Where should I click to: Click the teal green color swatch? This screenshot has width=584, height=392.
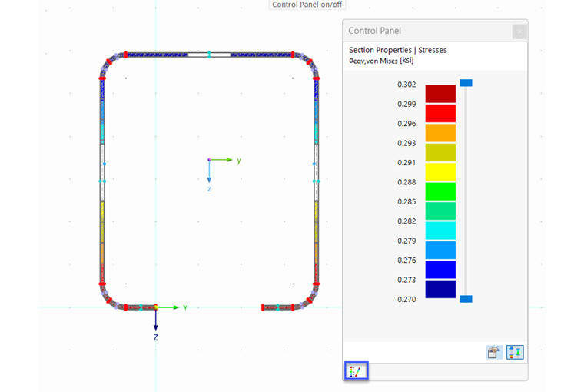pos(440,211)
